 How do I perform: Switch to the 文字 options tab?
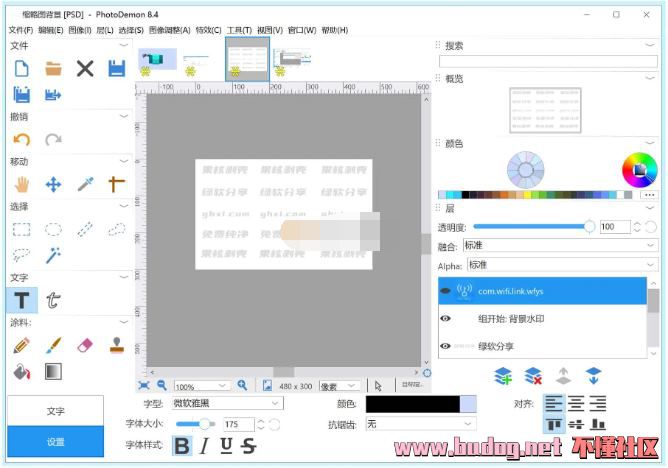[55, 411]
